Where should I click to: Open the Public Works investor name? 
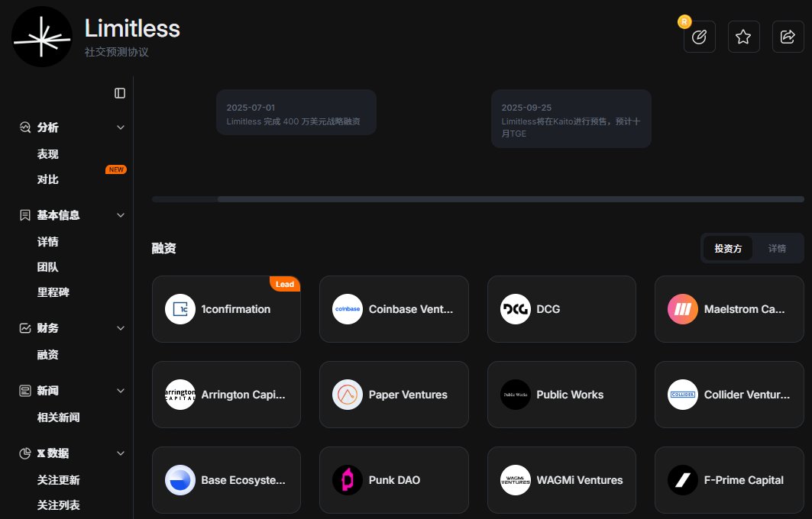tap(570, 395)
